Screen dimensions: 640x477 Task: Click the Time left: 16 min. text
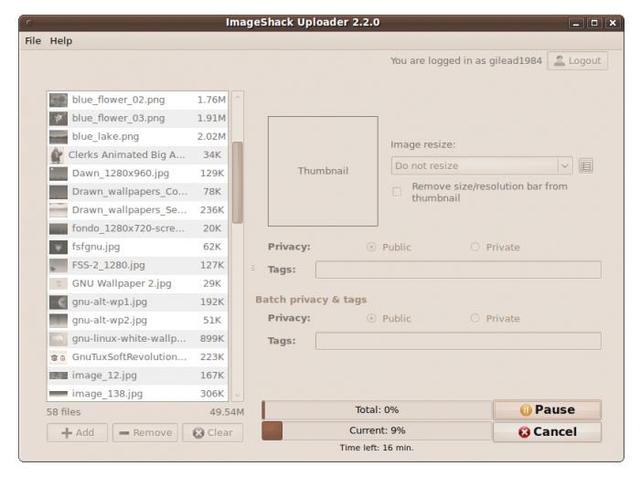[x=377, y=448]
